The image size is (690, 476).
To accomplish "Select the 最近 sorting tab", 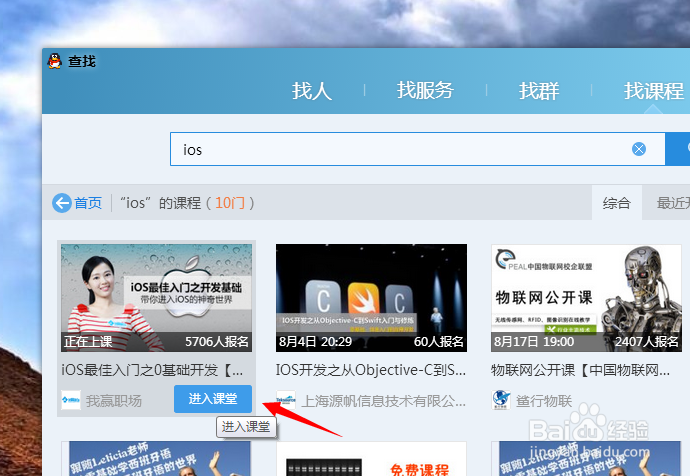I will [x=666, y=203].
